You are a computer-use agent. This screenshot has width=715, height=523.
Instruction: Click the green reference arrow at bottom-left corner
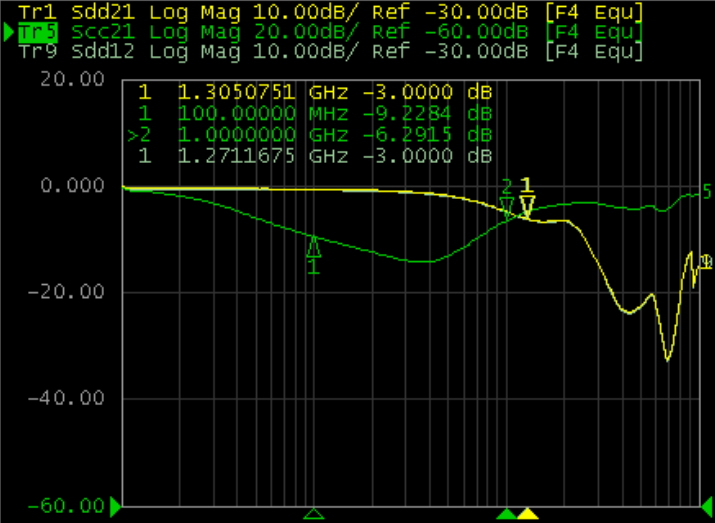[x=116, y=507]
